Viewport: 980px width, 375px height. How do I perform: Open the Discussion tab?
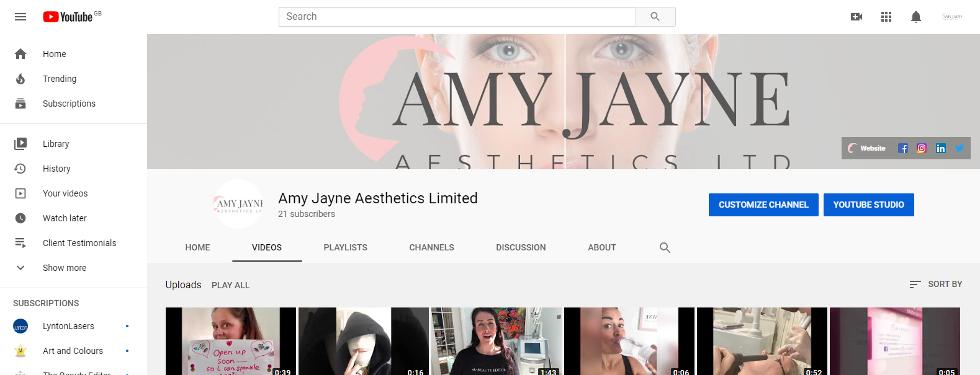[521, 247]
